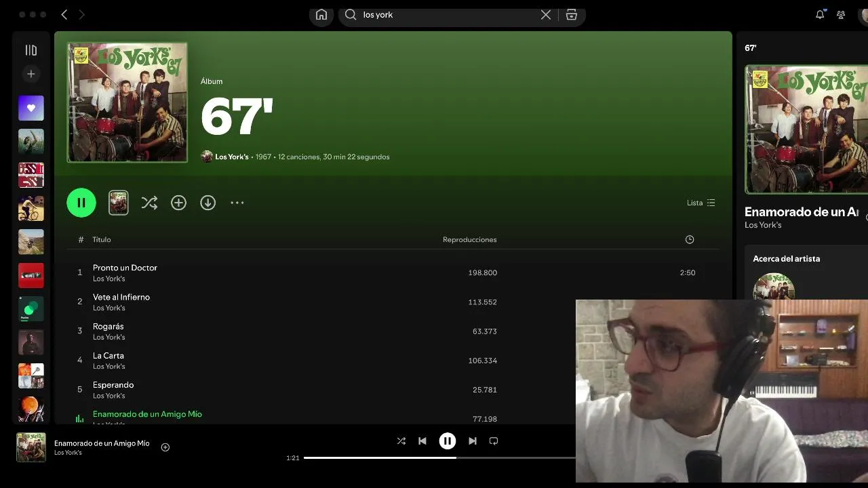Viewport: 868px width, 488px height.
Task: Open large cover in Now Playing panel
Action: [806, 129]
